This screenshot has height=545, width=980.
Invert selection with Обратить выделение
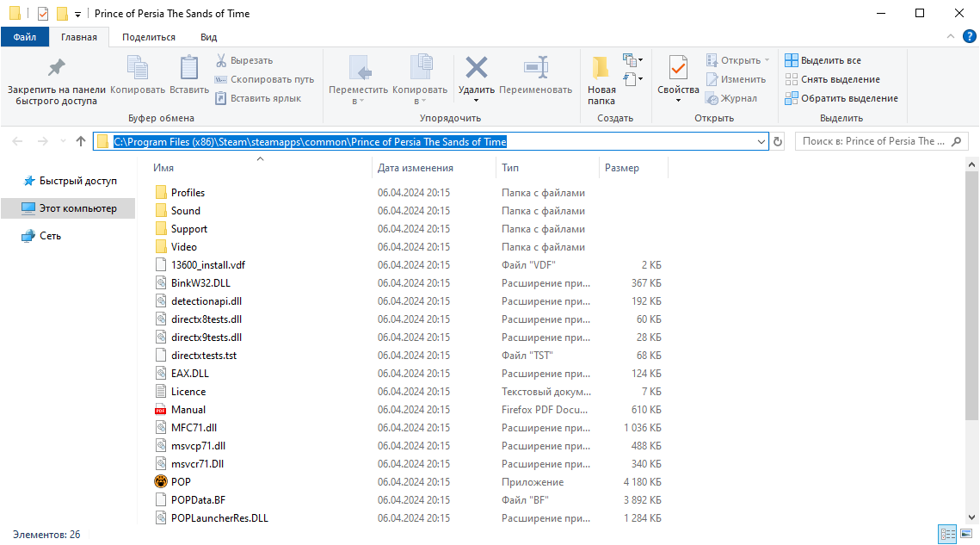point(841,98)
